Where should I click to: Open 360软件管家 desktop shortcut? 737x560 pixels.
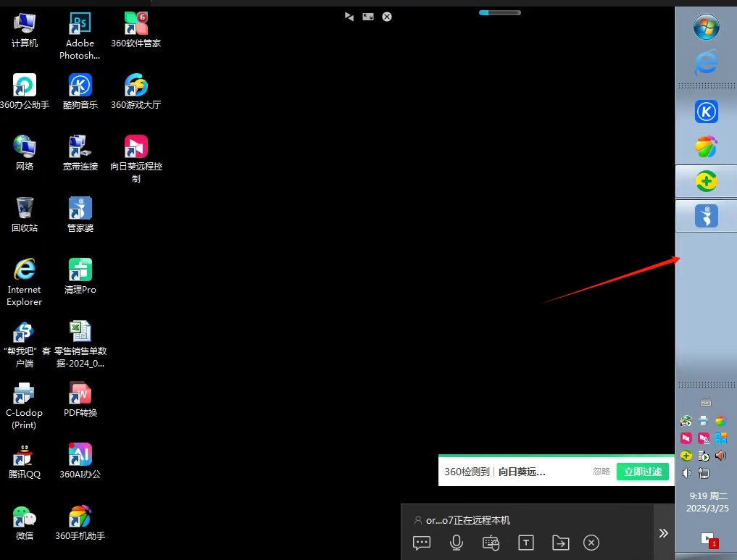pyautogui.click(x=136, y=30)
